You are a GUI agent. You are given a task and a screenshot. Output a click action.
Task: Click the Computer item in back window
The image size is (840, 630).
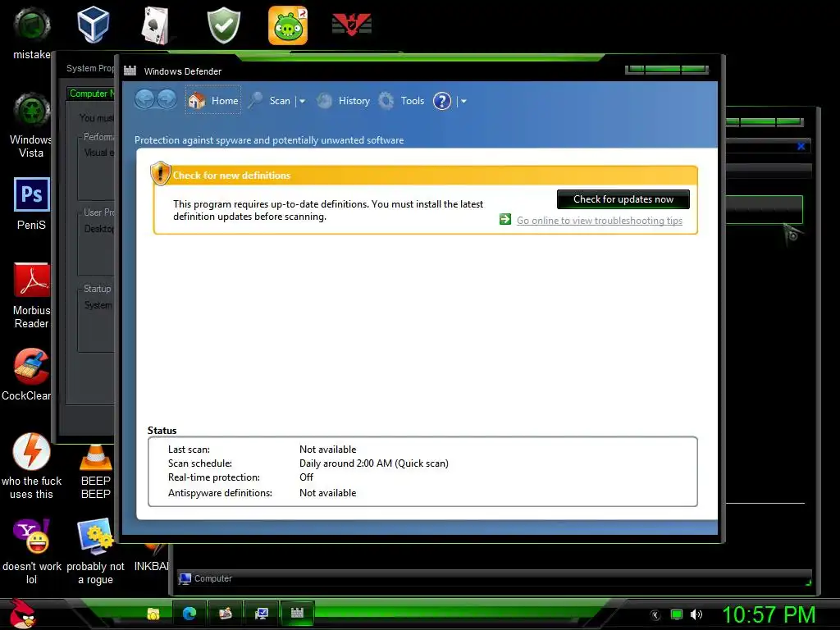[x=206, y=578]
